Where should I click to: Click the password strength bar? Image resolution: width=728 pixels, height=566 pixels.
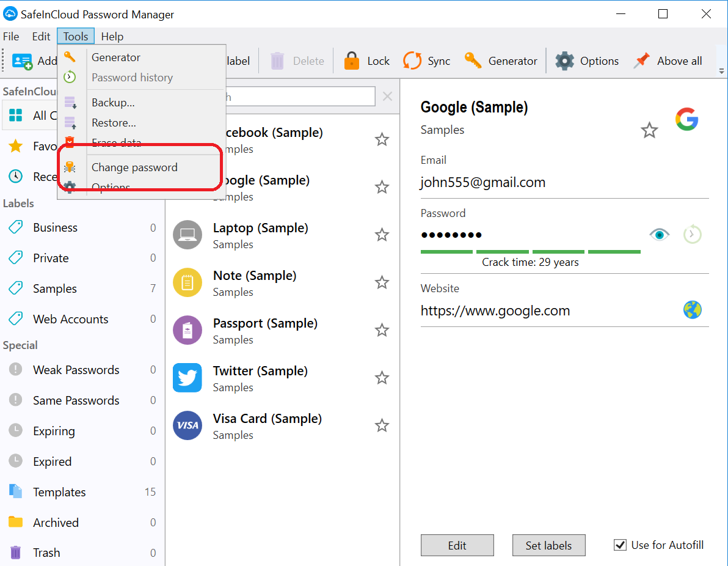click(530, 252)
